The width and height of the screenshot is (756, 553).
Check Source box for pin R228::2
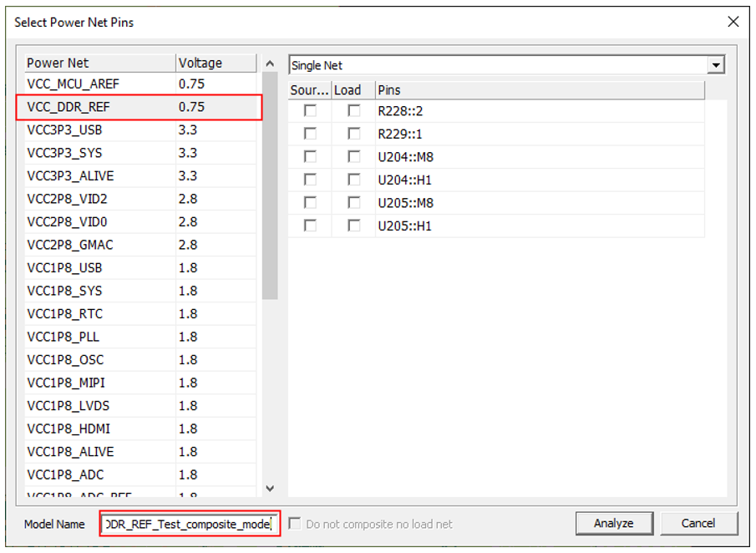coord(311,111)
